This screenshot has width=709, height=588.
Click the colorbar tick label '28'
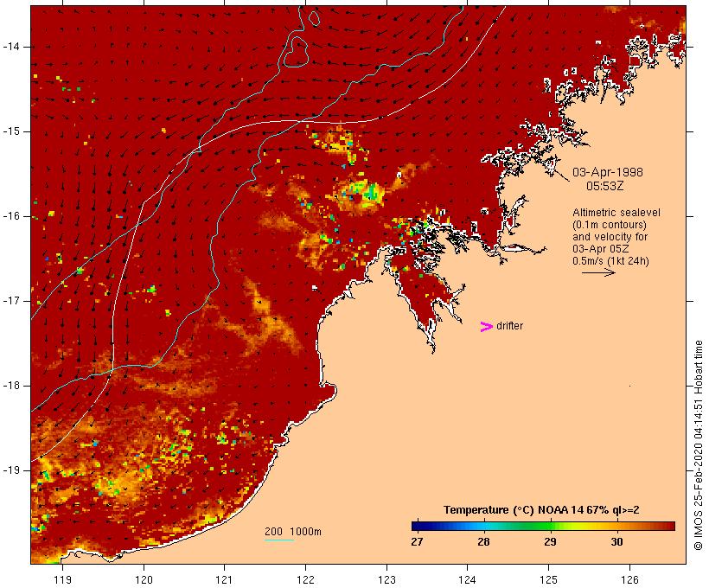pos(483,541)
